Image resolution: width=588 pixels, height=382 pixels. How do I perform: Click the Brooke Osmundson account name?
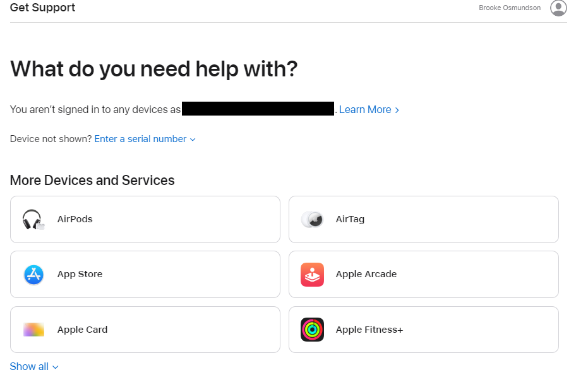pos(510,8)
